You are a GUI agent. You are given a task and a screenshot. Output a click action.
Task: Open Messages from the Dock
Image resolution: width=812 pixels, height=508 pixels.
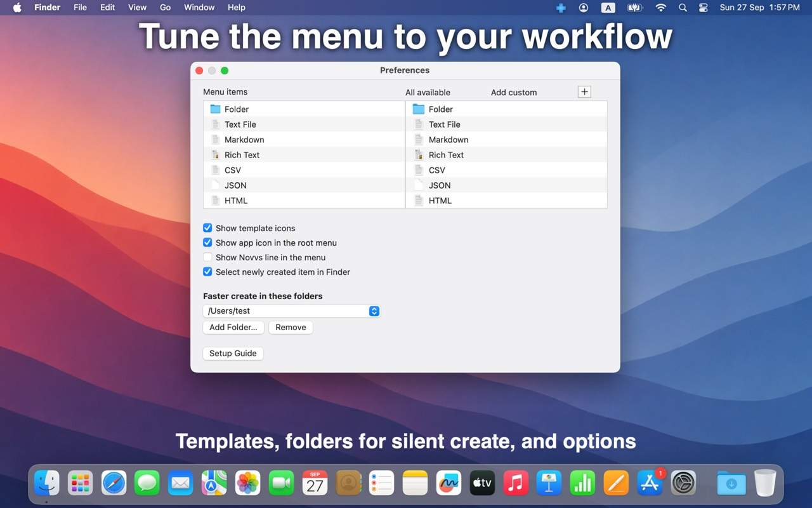tap(147, 483)
